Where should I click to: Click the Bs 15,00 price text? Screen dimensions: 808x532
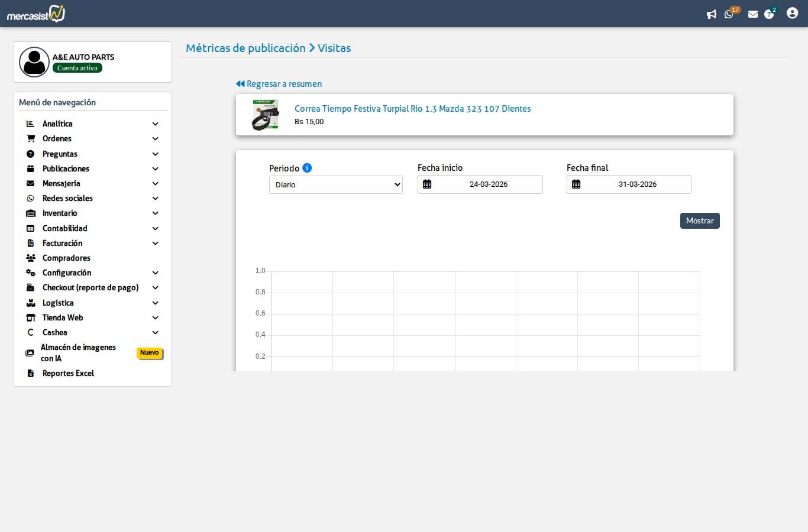[x=309, y=122]
